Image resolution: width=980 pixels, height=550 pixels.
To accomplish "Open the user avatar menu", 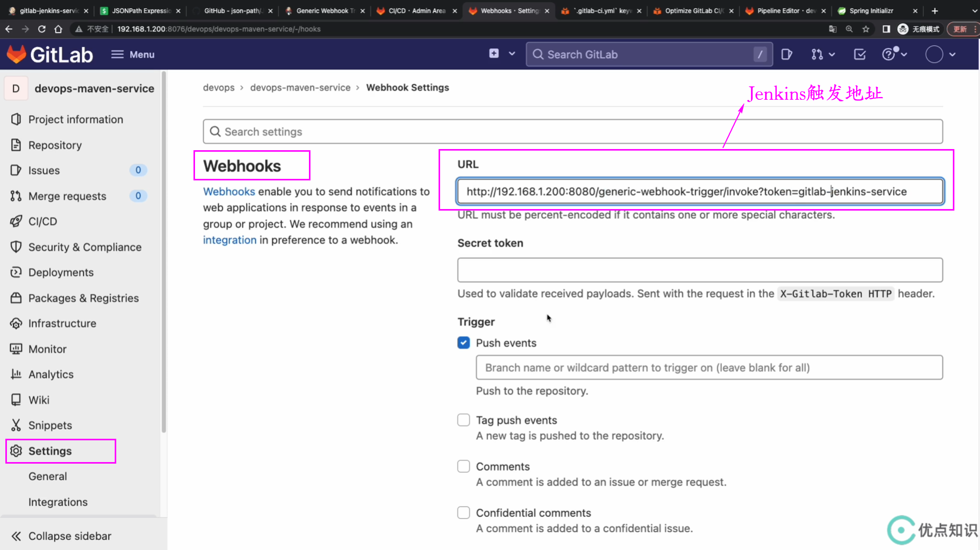I will click(x=940, y=54).
